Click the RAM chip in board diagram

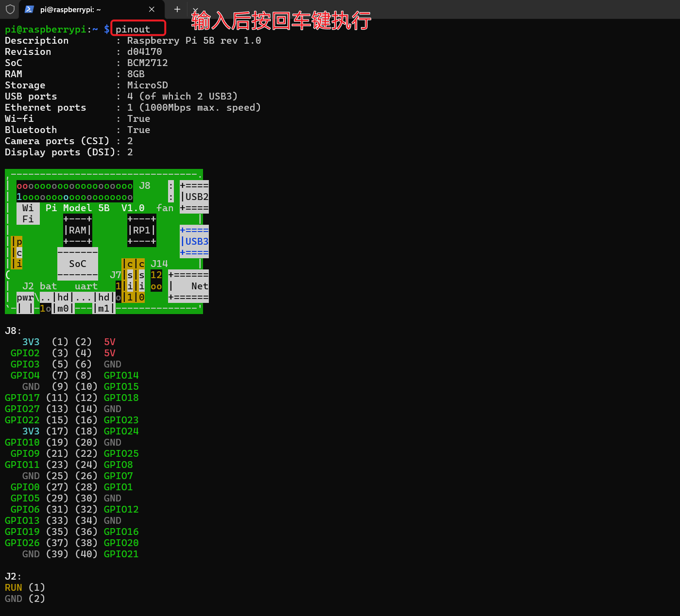[x=78, y=230]
